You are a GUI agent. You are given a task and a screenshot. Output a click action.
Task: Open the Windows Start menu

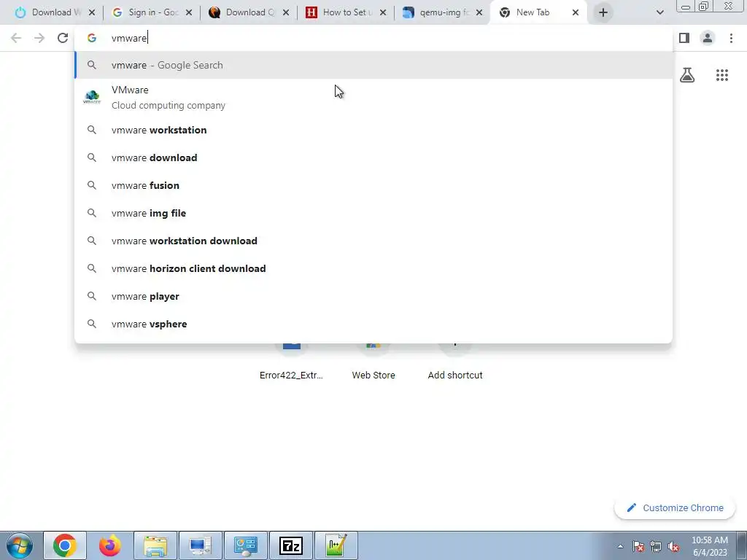(x=19, y=545)
